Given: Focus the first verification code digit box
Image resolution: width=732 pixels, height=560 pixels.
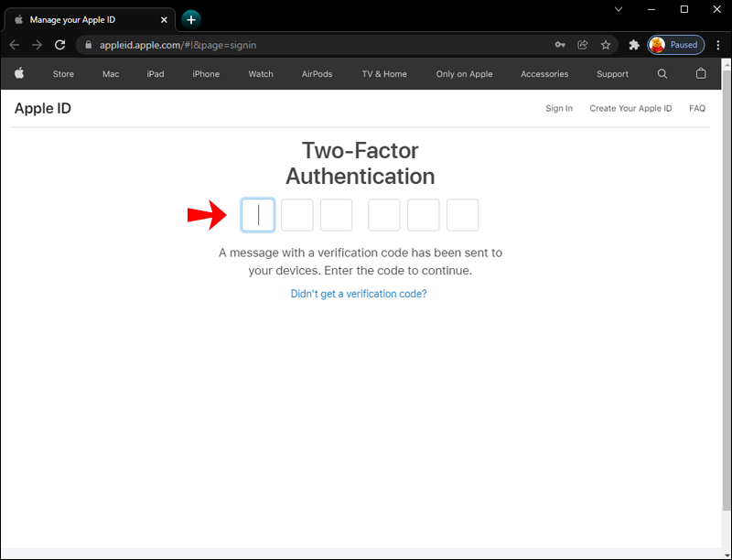Looking at the screenshot, I should [258, 215].
